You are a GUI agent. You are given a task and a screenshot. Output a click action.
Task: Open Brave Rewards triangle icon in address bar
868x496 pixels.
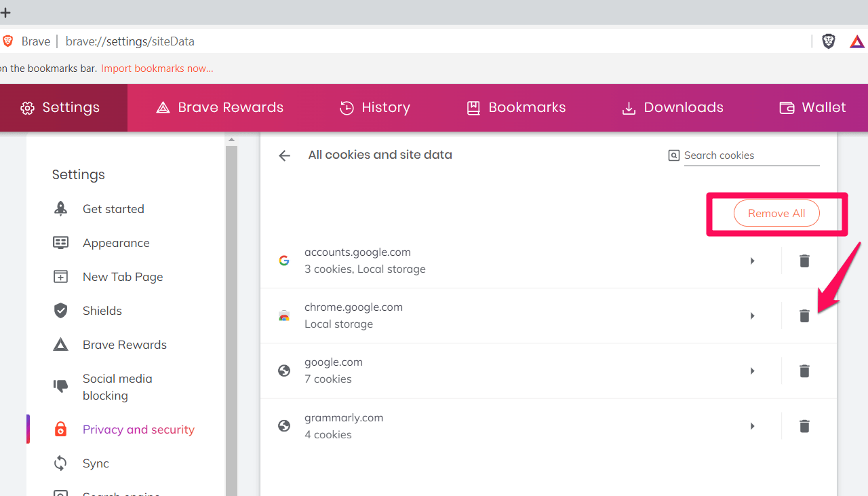click(857, 41)
